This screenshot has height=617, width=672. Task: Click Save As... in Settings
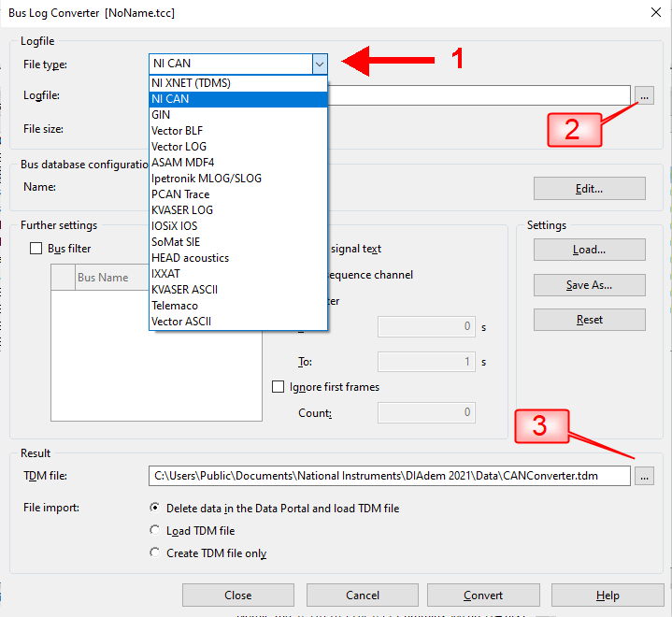(x=589, y=285)
